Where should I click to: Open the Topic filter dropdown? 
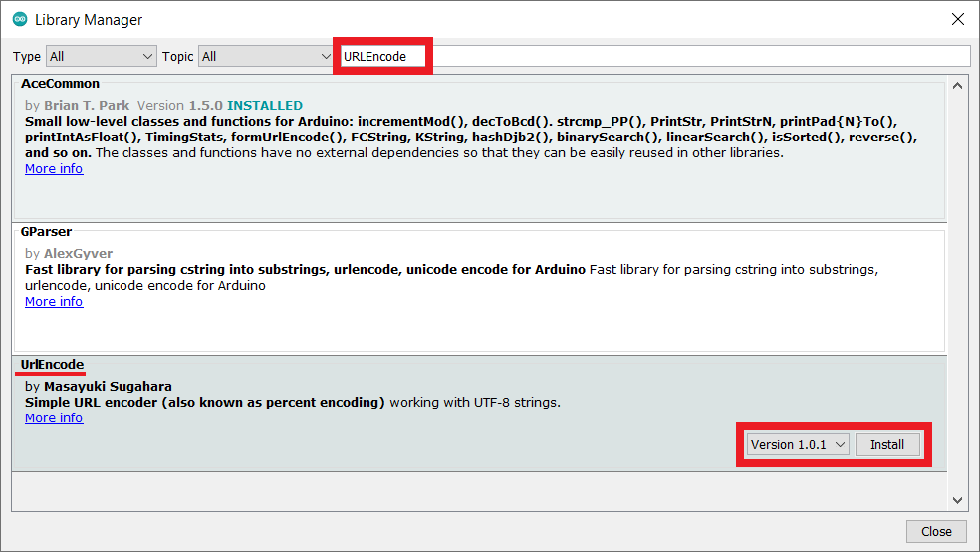pos(265,57)
